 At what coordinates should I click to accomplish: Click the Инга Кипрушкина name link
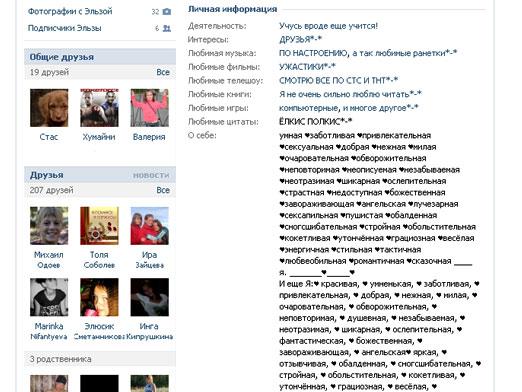click(149, 331)
